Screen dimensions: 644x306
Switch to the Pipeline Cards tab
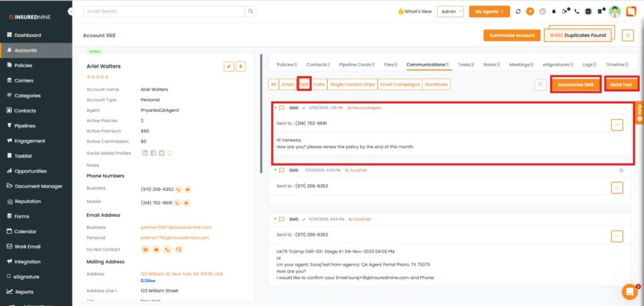pos(357,64)
